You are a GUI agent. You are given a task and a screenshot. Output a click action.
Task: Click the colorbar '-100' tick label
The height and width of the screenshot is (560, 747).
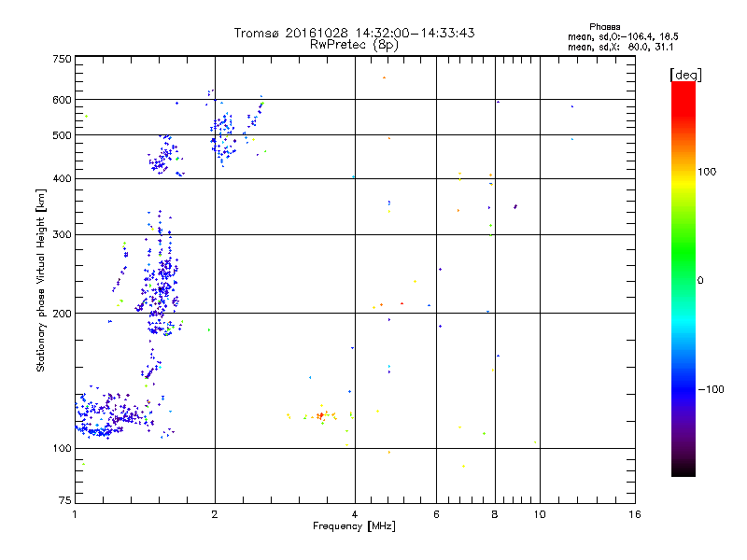711,389
